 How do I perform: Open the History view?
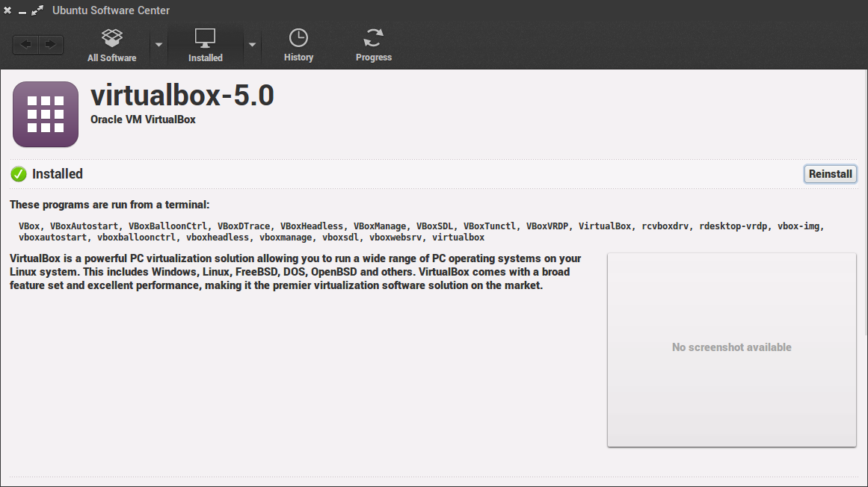click(298, 46)
